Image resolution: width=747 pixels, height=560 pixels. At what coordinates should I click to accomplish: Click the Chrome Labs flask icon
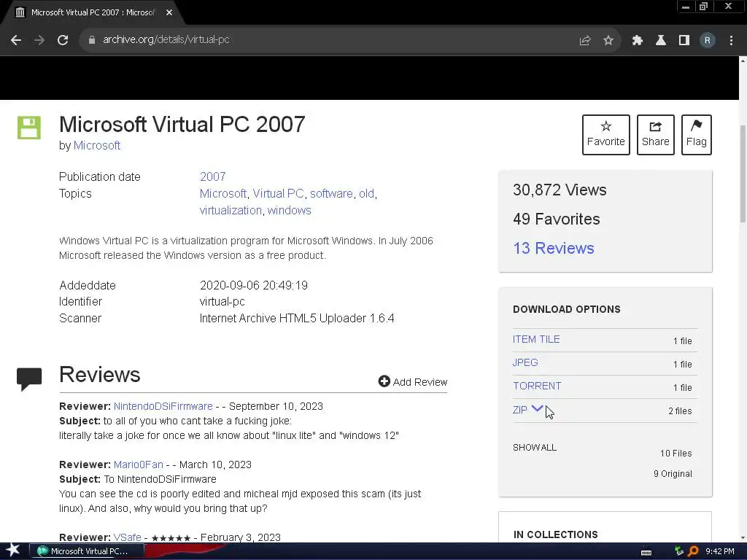click(x=661, y=41)
